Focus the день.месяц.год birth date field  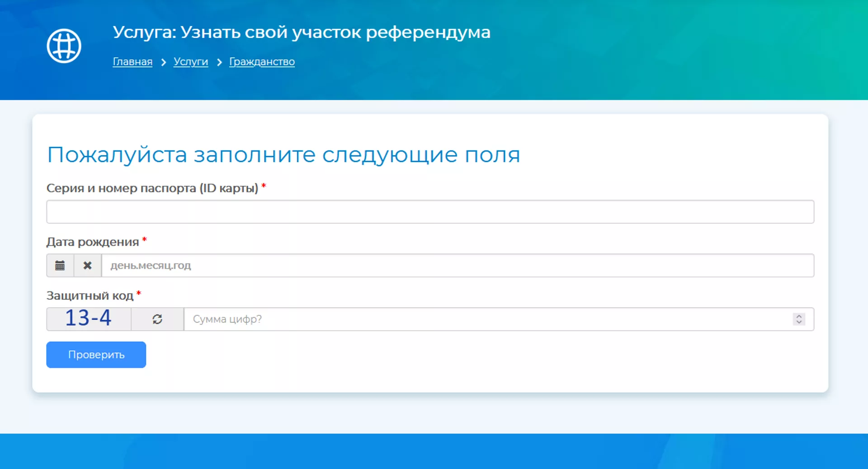(x=458, y=265)
